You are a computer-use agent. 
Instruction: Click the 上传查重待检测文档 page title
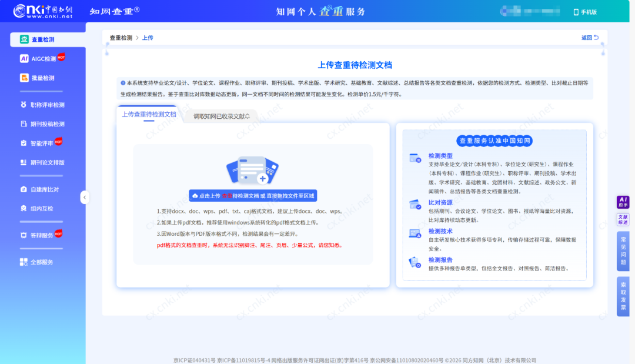(x=355, y=65)
